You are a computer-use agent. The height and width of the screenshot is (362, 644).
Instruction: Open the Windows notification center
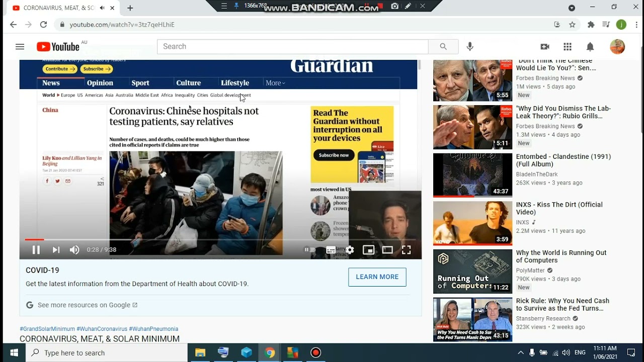point(631,353)
